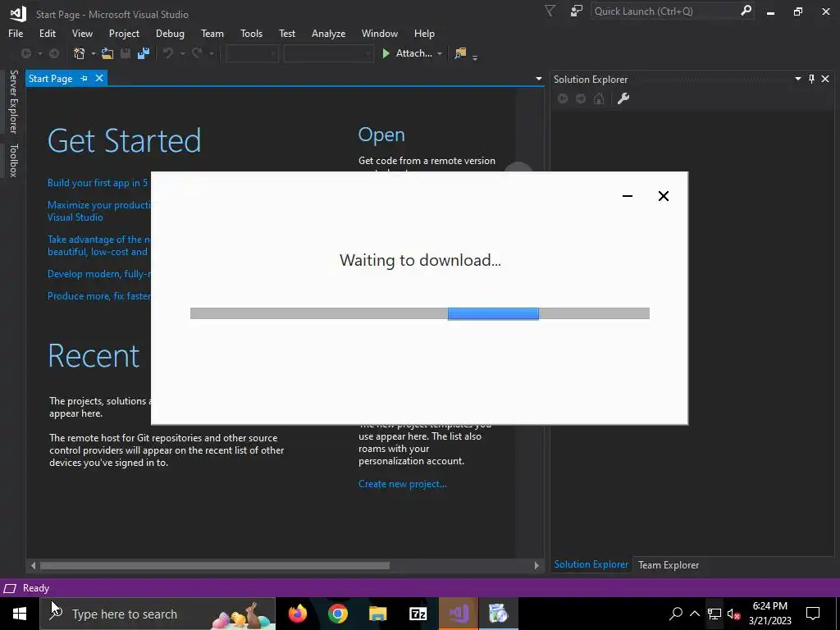Open 7-Zip from the taskbar
Image resolution: width=840 pixels, height=630 pixels.
pos(418,614)
